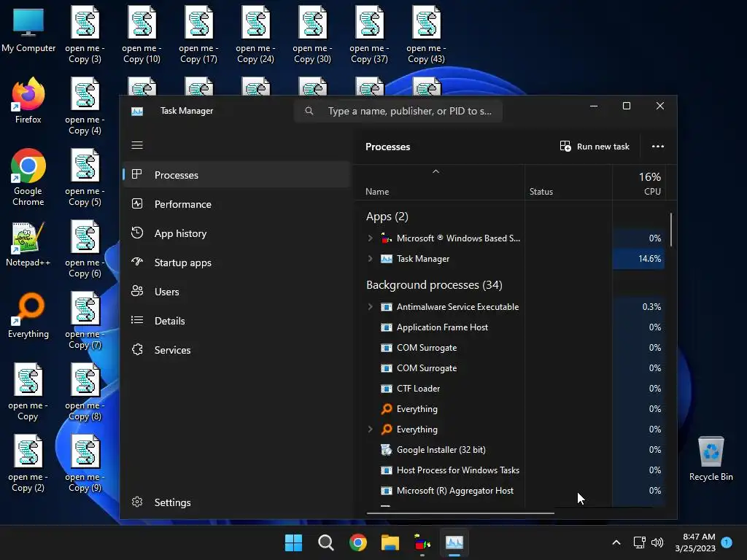This screenshot has height=560, width=747.
Task: Expand Antimalware Service Executable process
Action: pos(370,307)
